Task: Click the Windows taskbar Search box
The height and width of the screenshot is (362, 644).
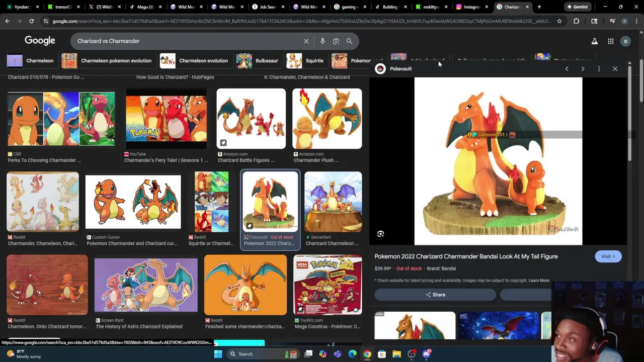Action: pos(263,354)
